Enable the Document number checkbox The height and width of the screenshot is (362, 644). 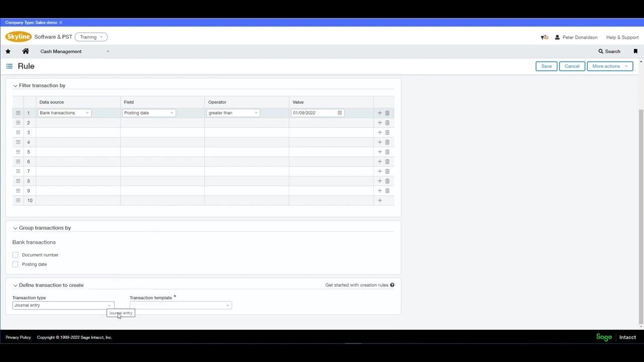15,255
